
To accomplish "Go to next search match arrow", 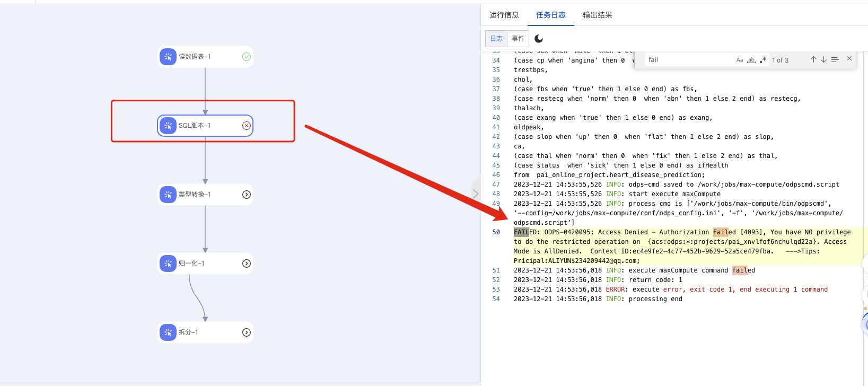I will pos(823,59).
